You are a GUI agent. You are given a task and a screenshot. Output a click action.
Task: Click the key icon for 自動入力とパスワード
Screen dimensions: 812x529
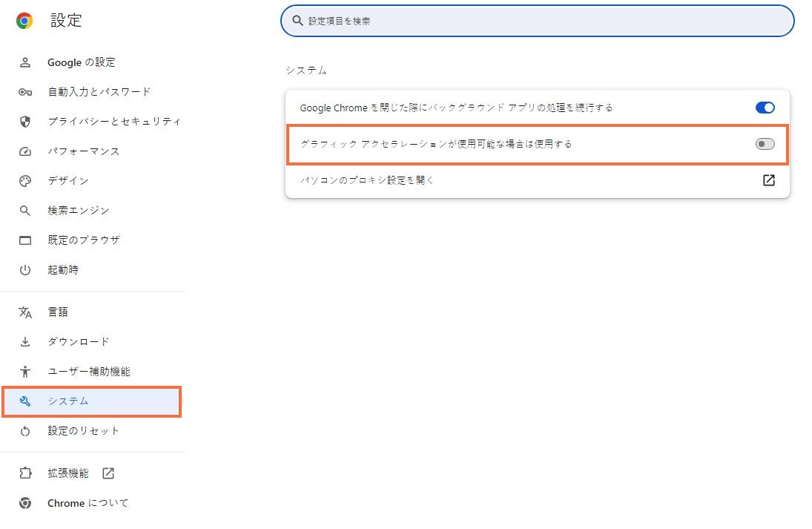[25, 92]
